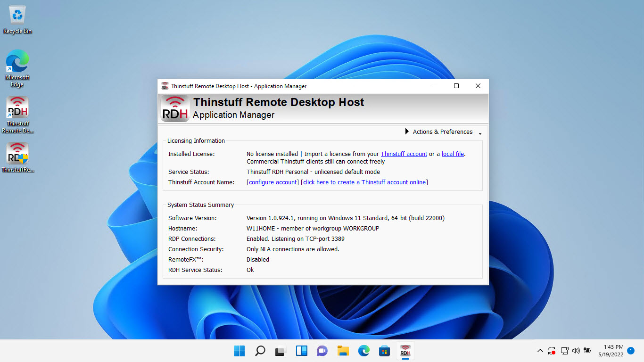Open Thinstuff RDH from the taskbar
This screenshot has height=362, width=644.
(405, 351)
